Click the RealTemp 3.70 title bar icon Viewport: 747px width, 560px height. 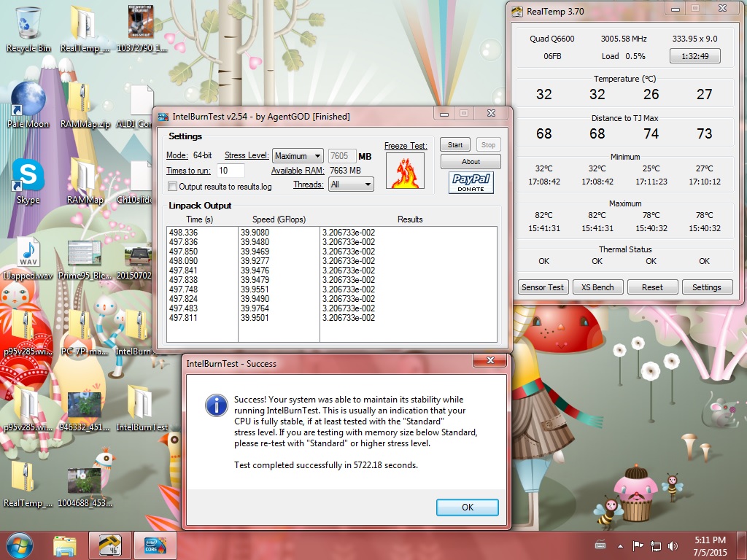coord(517,12)
